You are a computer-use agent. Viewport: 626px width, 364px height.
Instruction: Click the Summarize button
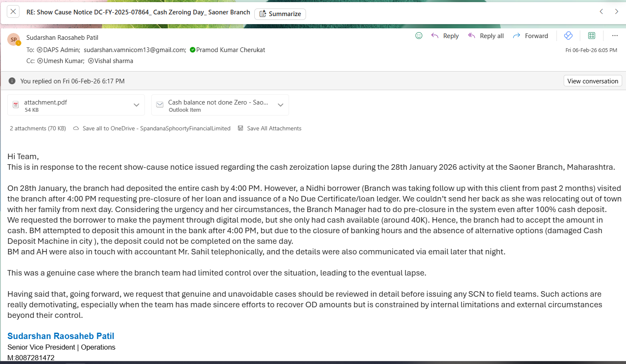pyautogui.click(x=280, y=14)
